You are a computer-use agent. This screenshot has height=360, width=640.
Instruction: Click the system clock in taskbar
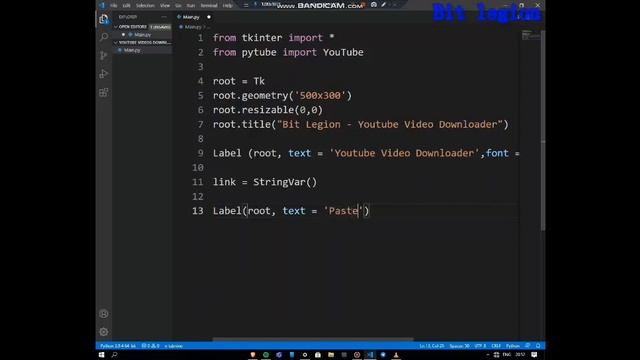click(520, 355)
